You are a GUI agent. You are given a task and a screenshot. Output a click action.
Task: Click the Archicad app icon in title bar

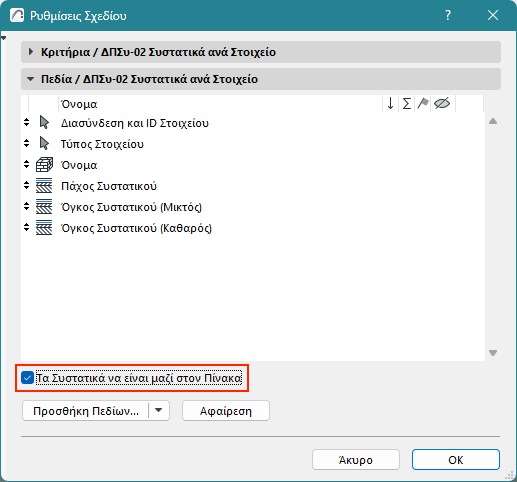pyautogui.click(x=17, y=15)
